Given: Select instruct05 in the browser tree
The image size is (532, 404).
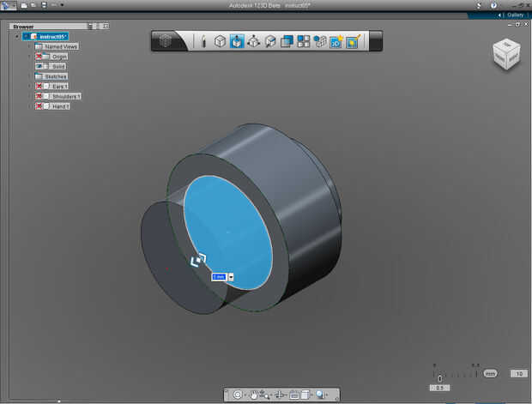Looking at the screenshot, I should (45, 36).
